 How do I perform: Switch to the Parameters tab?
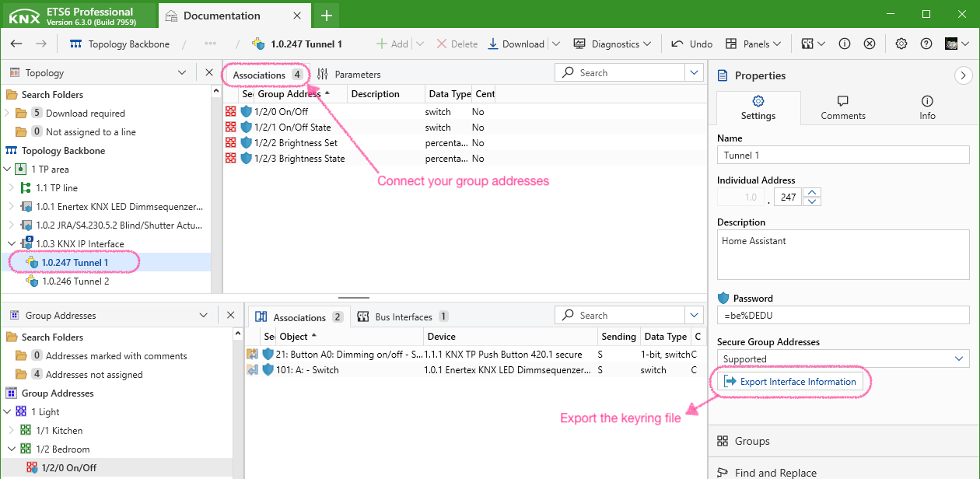(x=349, y=75)
